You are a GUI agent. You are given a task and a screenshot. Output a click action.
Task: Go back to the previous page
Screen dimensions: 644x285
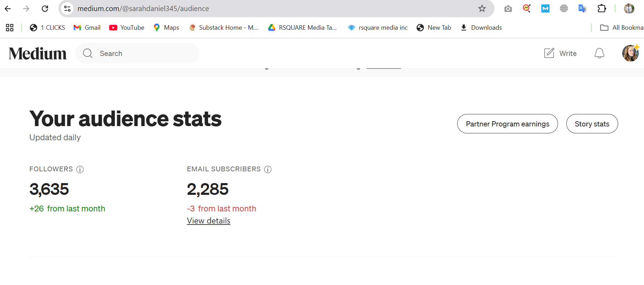pos(8,9)
